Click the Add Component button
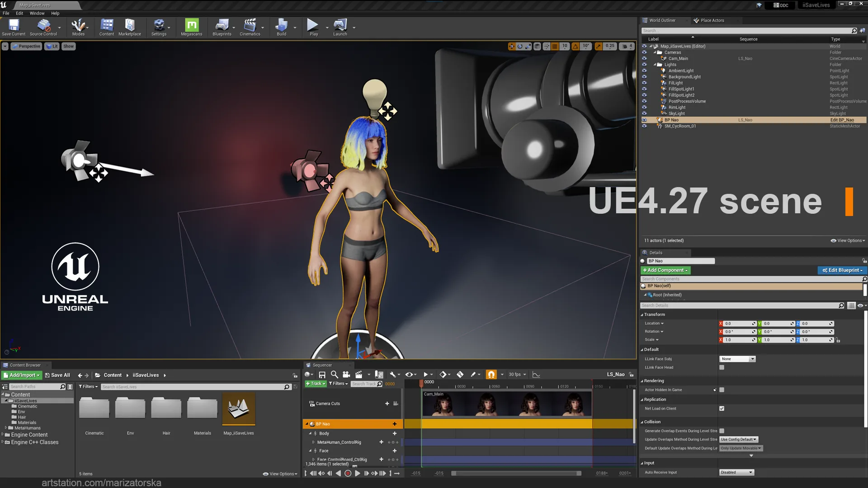Viewport: 868px width, 488px height. (x=665, y=270)
